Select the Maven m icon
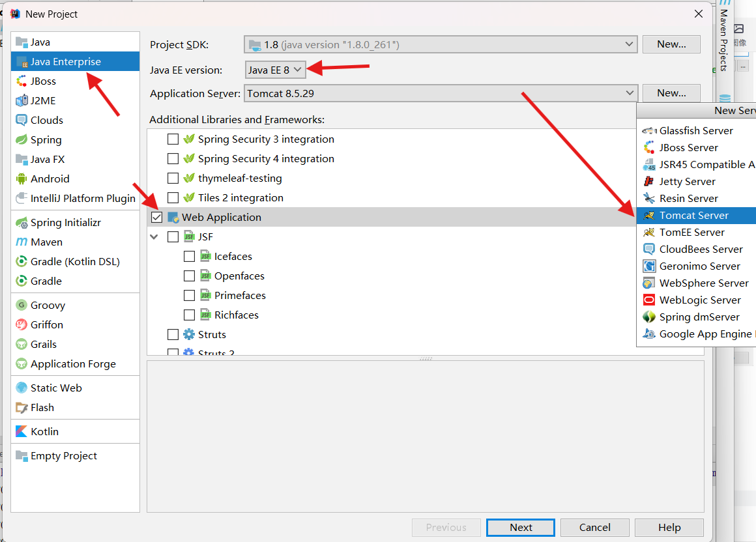The height and width of the screenshot is (542, 756). pos(22,242)
